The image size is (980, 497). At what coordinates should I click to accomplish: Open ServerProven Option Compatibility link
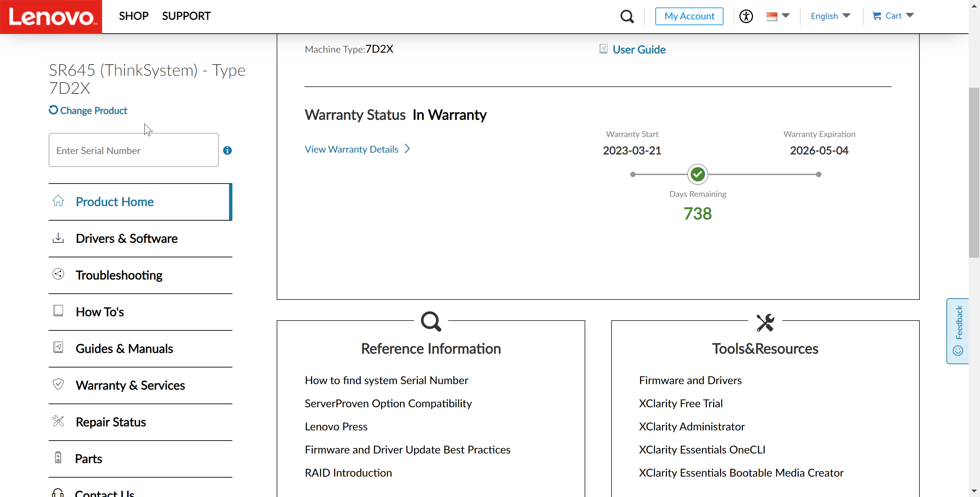tap(388, 404)
